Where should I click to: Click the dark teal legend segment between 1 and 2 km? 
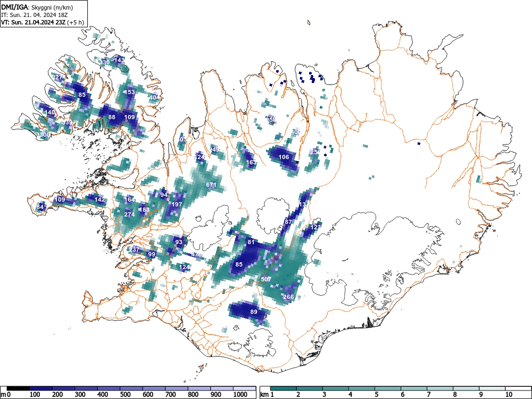click(x=284, y=388)
